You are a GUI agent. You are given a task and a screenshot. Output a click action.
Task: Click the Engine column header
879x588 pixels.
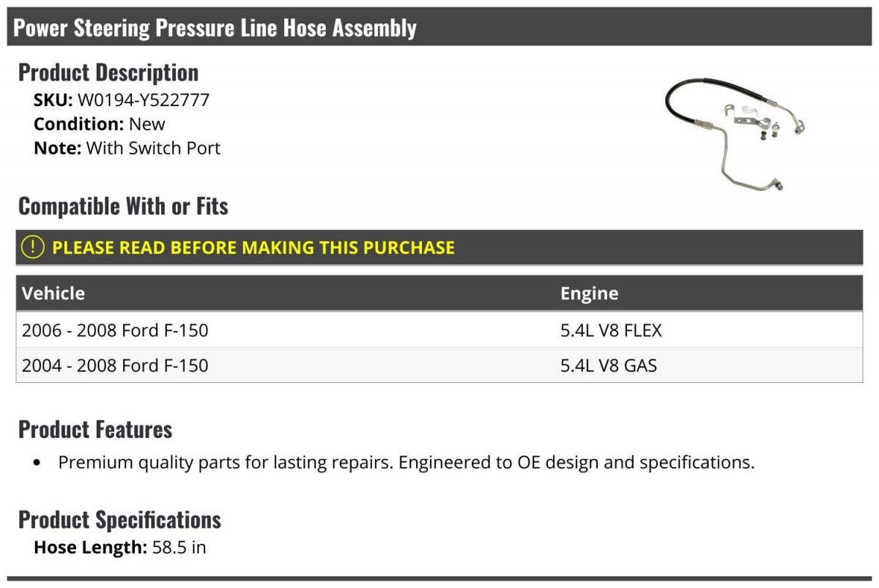click(589, 294)
